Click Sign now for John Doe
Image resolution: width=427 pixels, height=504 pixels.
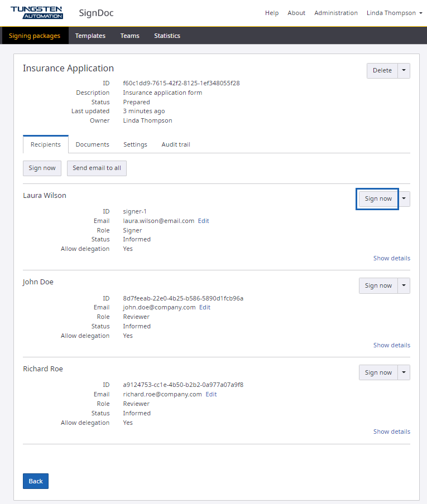(x=378, y=285)
